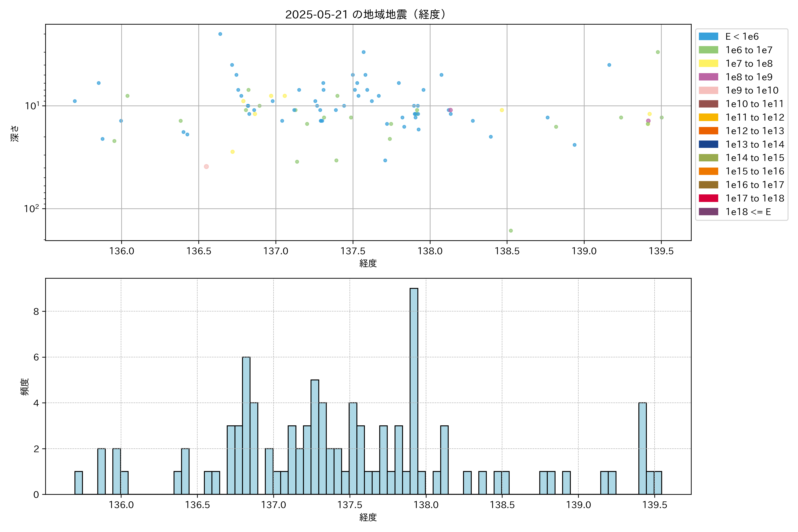Click the pink scatter point near 136.55

click(206, 167)
